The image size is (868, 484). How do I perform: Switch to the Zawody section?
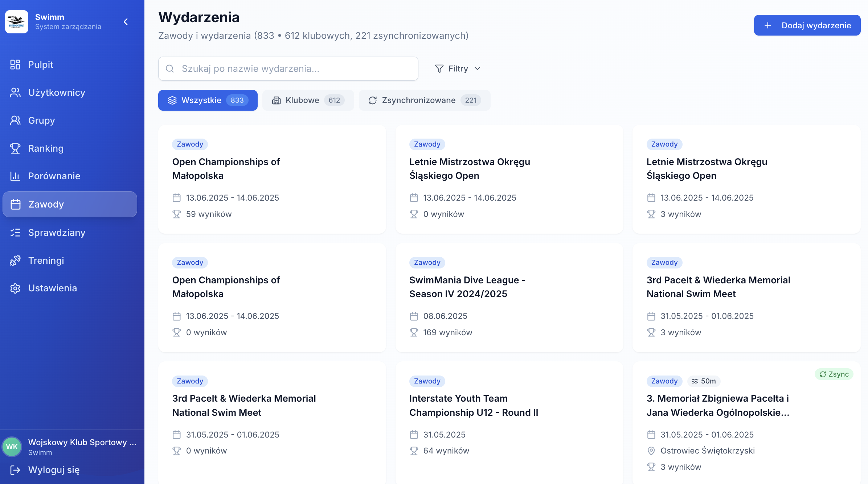click(x=46, y=204)
